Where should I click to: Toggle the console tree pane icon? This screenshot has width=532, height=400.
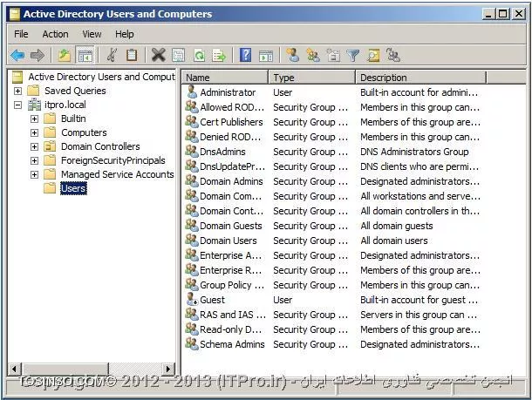click(85, 55)
